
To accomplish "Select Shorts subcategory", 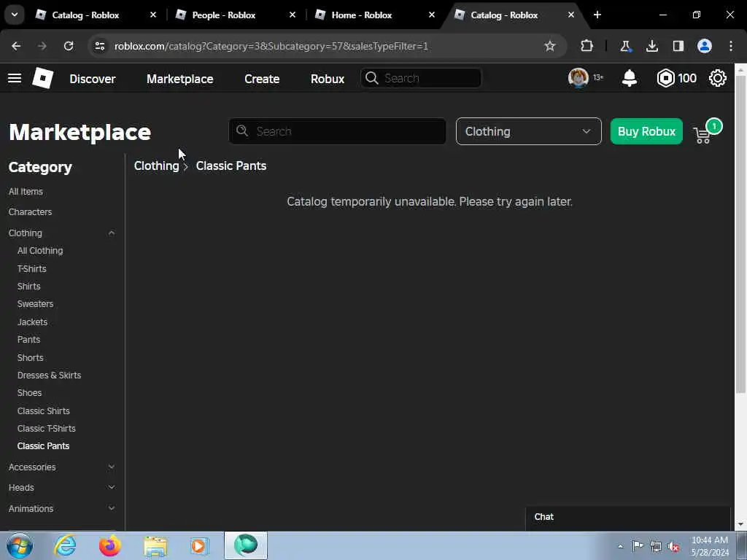I will coord(31,357).
